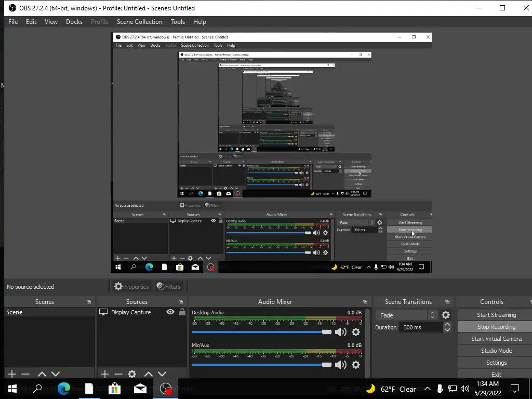
Task: Open Desktop Audio gear settings
Action: click(355, 332)
